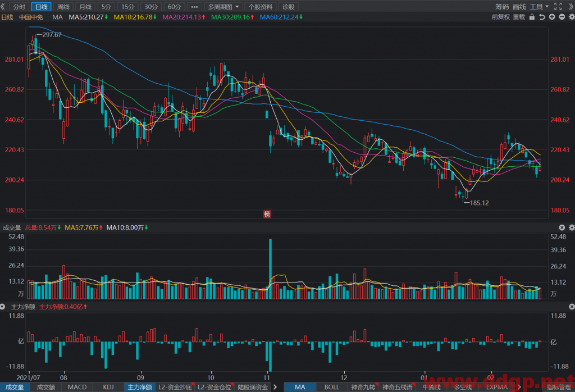
Task: Open 指标管理 indicator manager
Action: 559,387
